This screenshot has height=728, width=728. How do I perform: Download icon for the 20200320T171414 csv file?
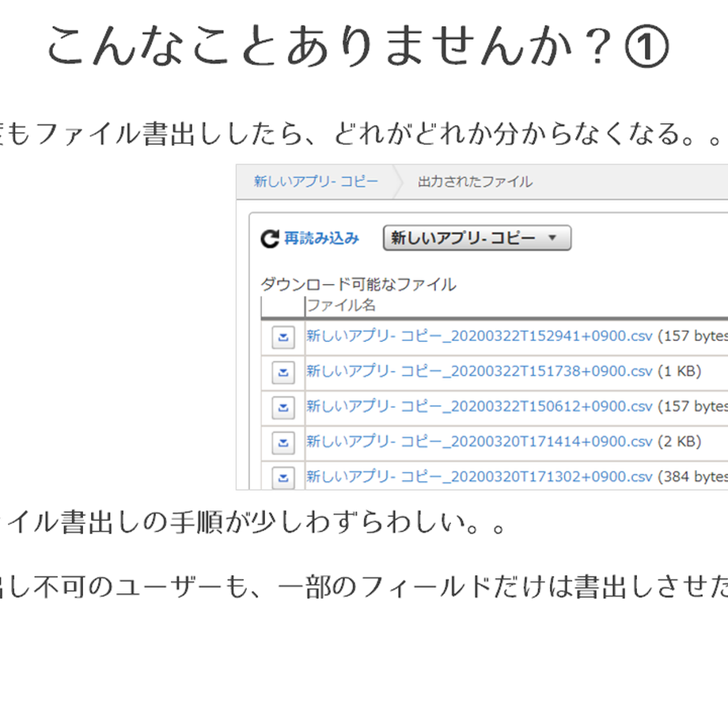[283, 443]
